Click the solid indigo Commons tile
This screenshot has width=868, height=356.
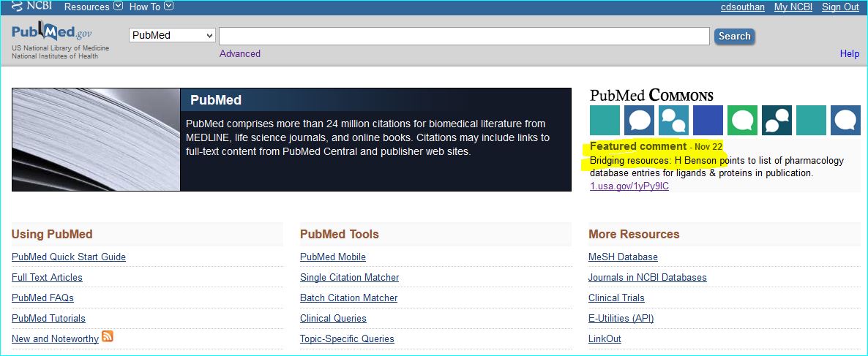click(x=708, y=121)
